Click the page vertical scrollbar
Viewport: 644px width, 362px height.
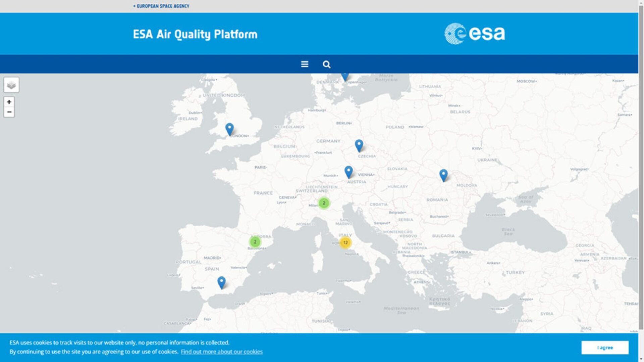[641, 168]
